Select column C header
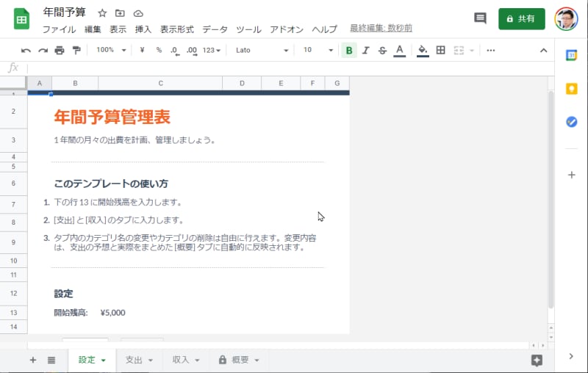Viewport: 588px width, 373px height. tap(160, 83)
